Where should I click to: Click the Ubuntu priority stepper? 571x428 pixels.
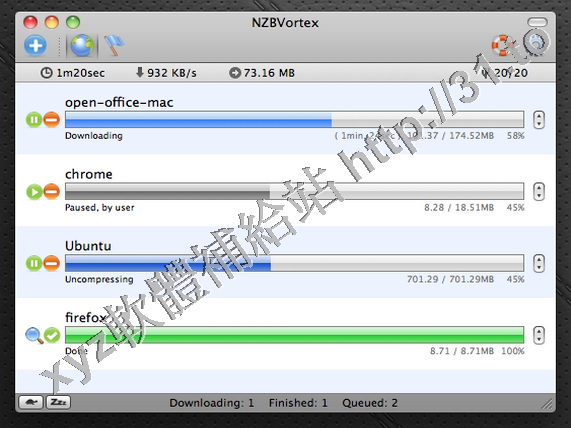[x=539, y=263]
